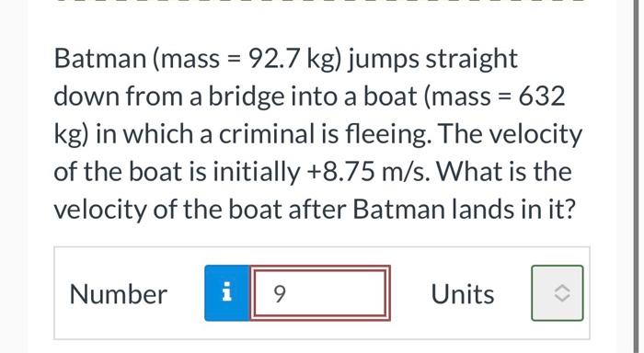This screenshot has height=353, width=644.
Task: Click the digit 9 in the answer box
Action: click(280, 294)
